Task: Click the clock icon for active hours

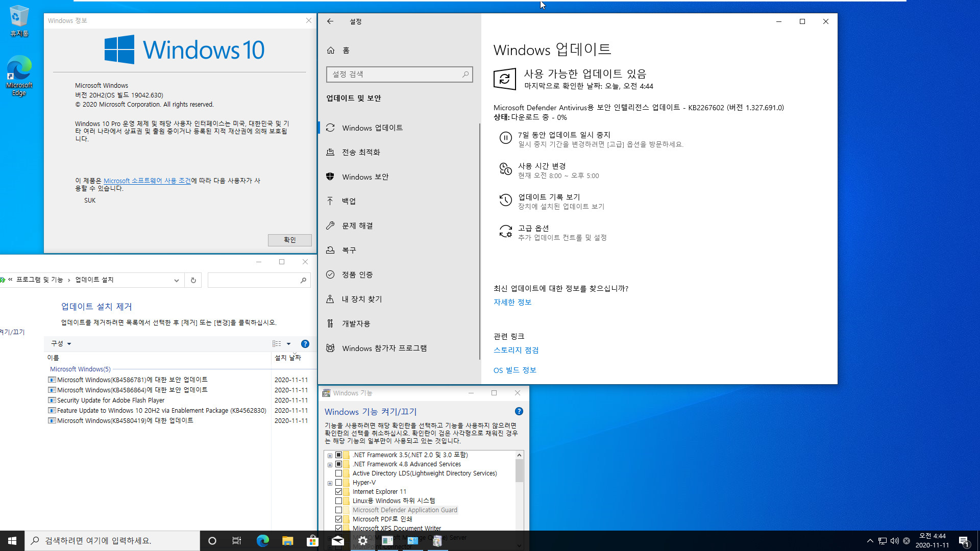Action: (x=505, y=169)
